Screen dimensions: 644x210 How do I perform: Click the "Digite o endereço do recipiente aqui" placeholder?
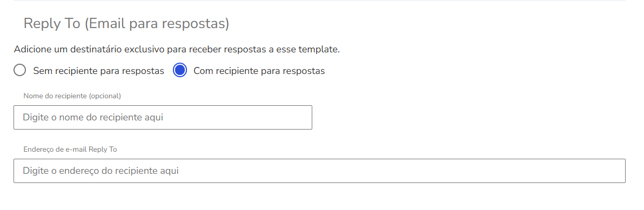click(100, 171)
